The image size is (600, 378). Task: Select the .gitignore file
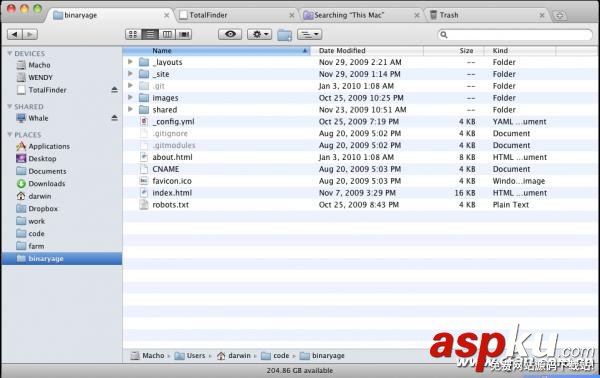pos(170,134)
